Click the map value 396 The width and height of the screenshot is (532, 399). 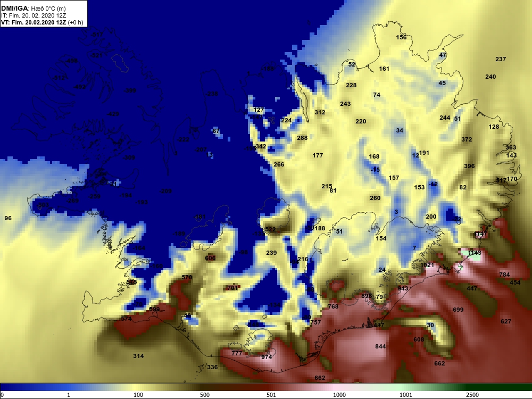coord(470,166)
